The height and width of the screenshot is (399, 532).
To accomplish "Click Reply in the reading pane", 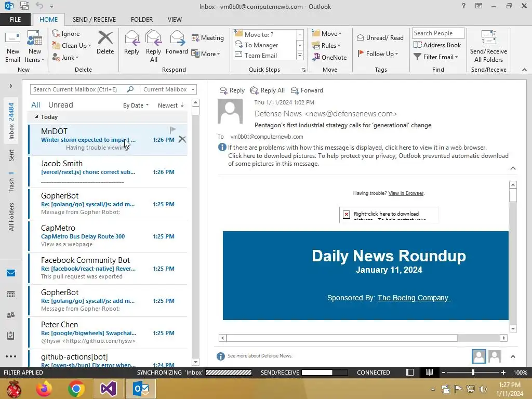I will point(232,90).
